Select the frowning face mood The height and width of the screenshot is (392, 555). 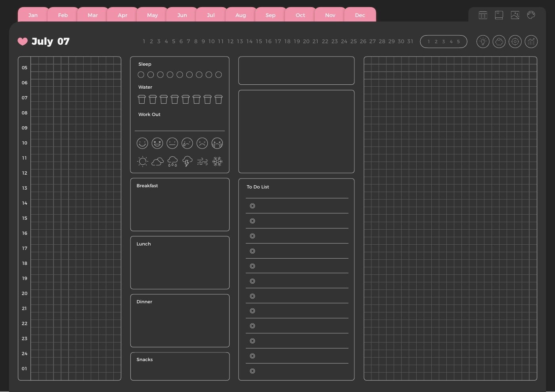point(202,143)
